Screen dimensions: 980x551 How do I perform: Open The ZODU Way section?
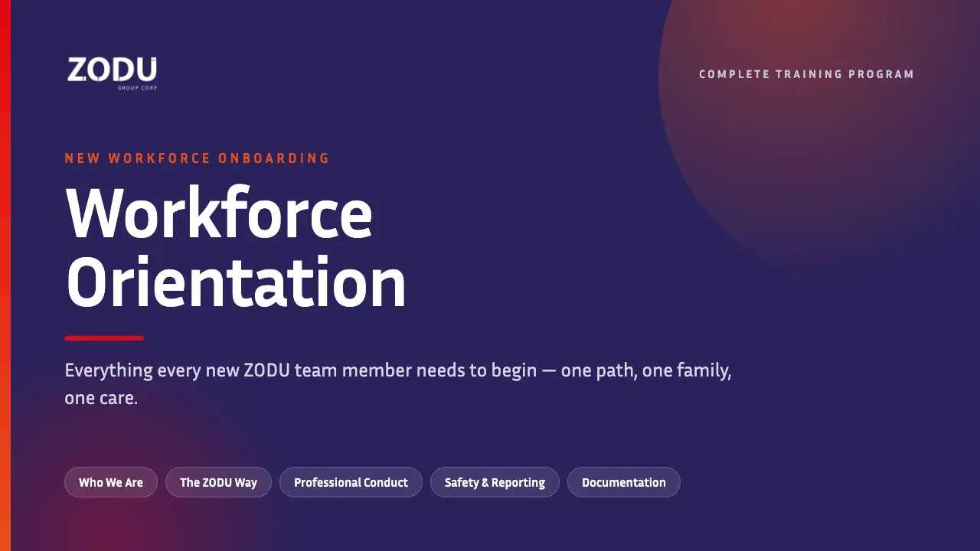coord(218,482)
